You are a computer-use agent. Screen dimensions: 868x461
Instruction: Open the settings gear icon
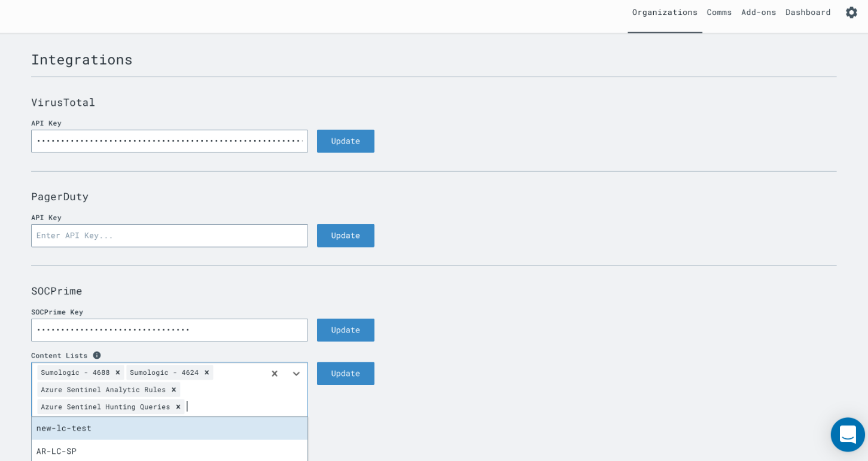click(x=851, y=13)
